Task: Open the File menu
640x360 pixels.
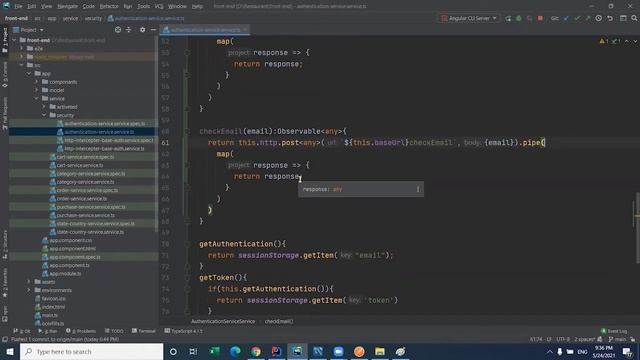Action: tap(18, 7)
